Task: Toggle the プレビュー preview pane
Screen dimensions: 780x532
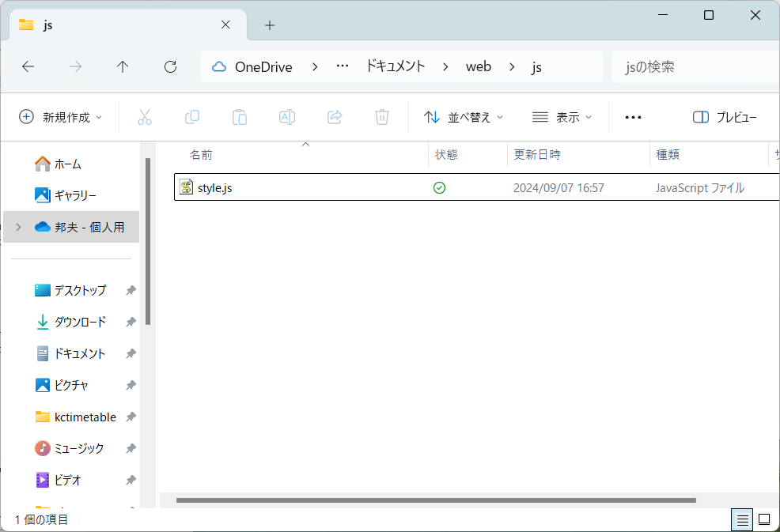Action: (725, 117)
